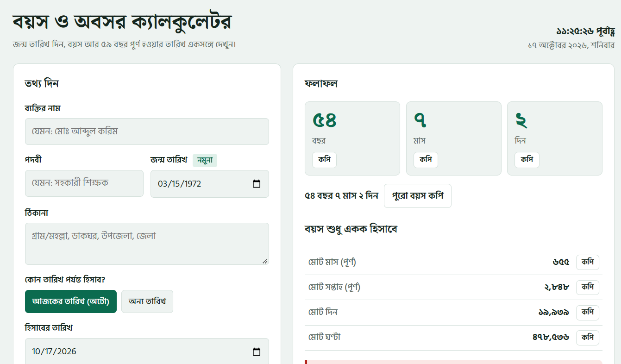Click the clock reading ১১:২৫:২৬ পূর্বাহ্ণ

(x=585, y=31)
